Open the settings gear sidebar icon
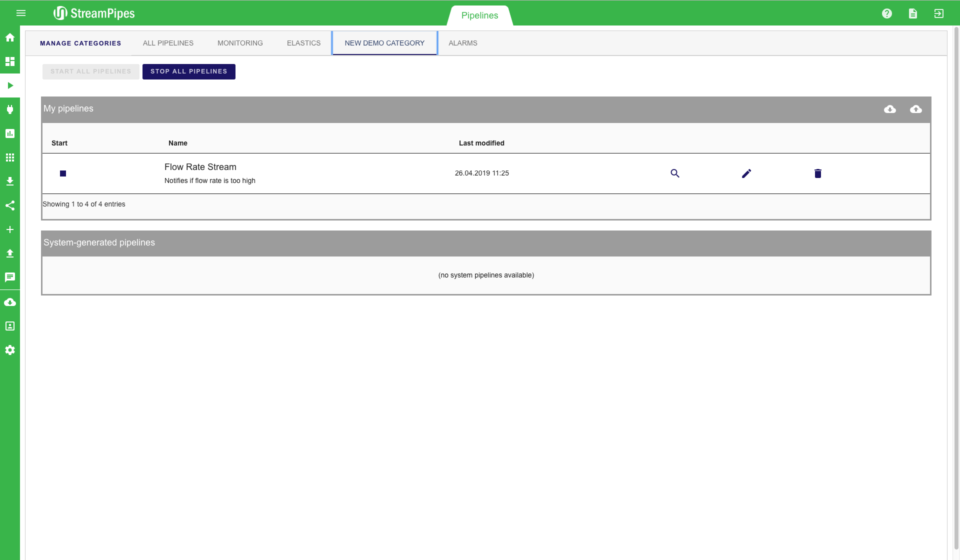960x560 pixels. pos(10,350)
